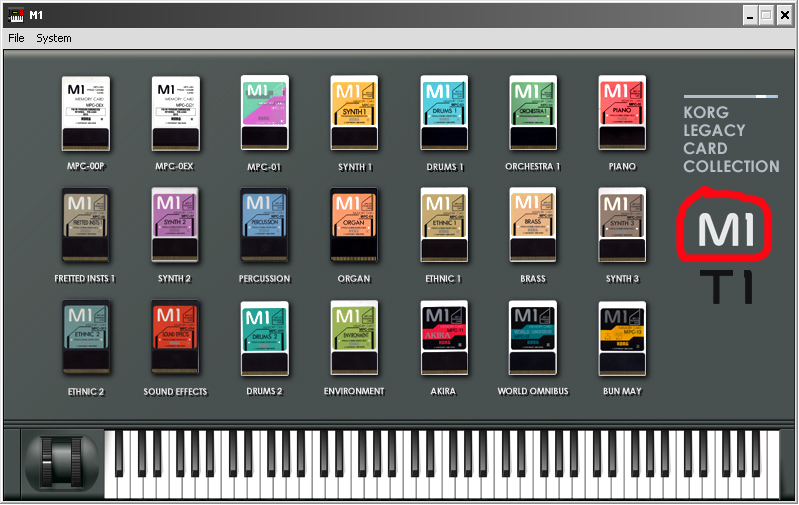Switch to the M1 card collection
This screenshot has height=505, width=799.
[726, 230]
